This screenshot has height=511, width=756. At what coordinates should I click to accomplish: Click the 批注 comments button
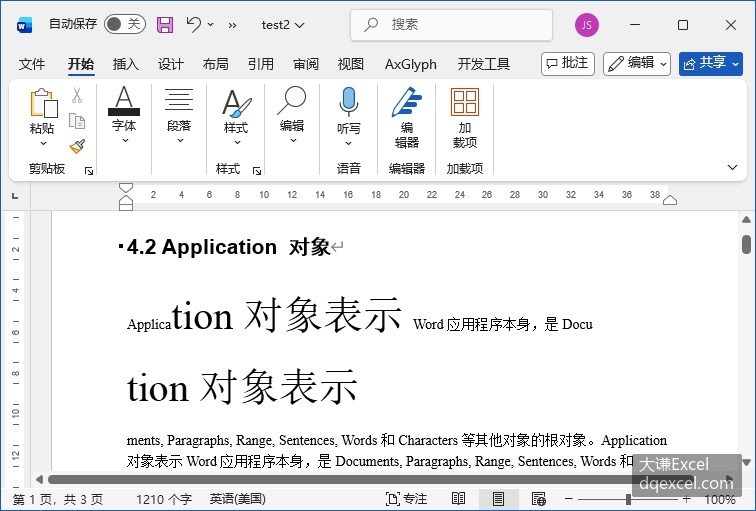568,64
